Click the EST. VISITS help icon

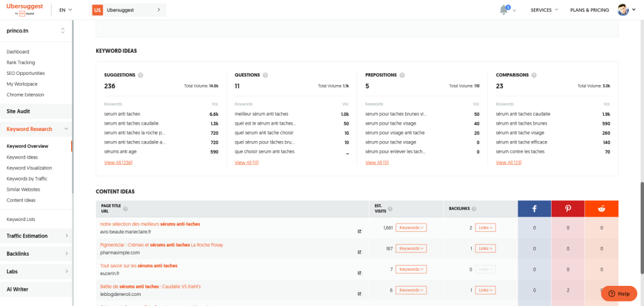[390, 209]
